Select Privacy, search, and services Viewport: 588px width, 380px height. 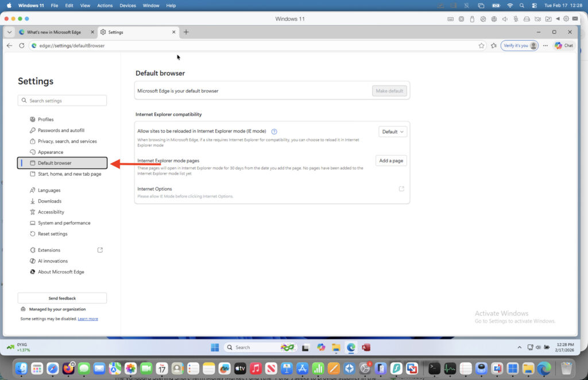[67, 141]
